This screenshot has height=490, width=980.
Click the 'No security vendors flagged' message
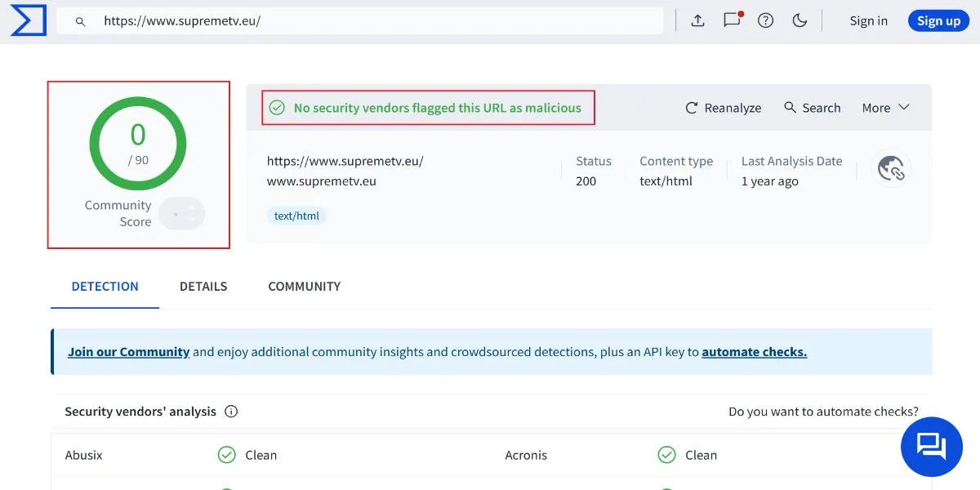(x=438, y=108)
